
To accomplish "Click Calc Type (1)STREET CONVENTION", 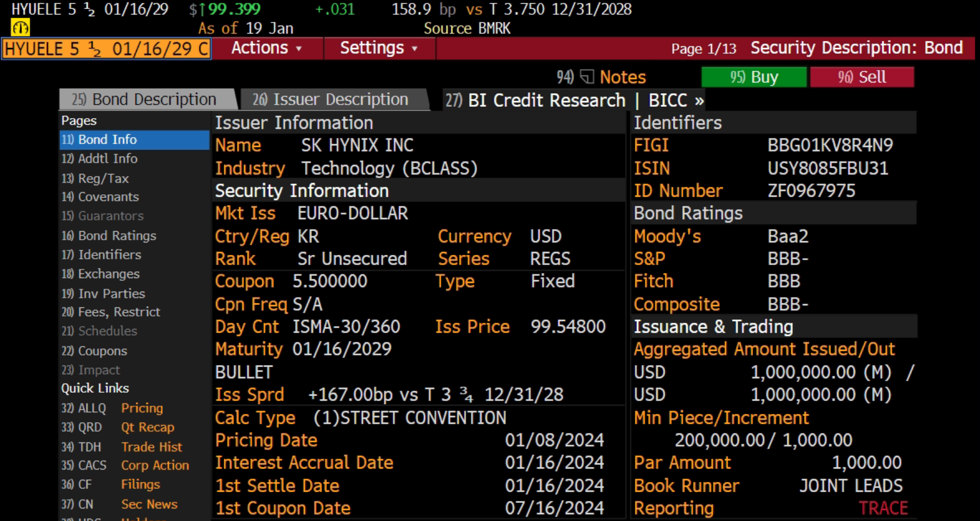I will (410, 418).
